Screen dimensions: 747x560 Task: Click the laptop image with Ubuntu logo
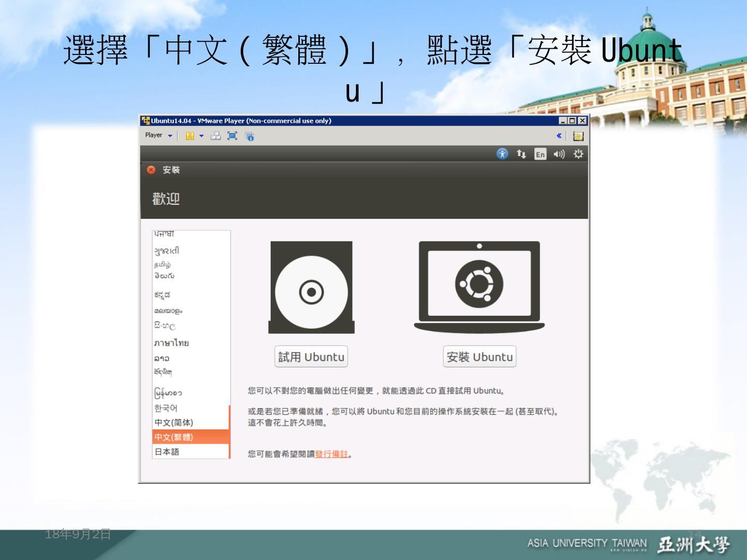coord(479,287)
